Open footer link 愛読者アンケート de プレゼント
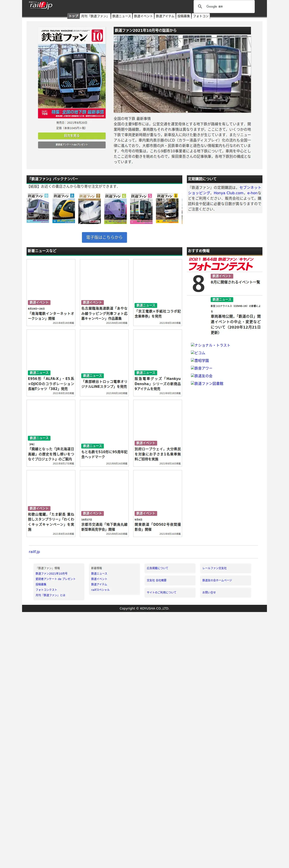The height and width of the screenshot is (868, 289). 56,579
